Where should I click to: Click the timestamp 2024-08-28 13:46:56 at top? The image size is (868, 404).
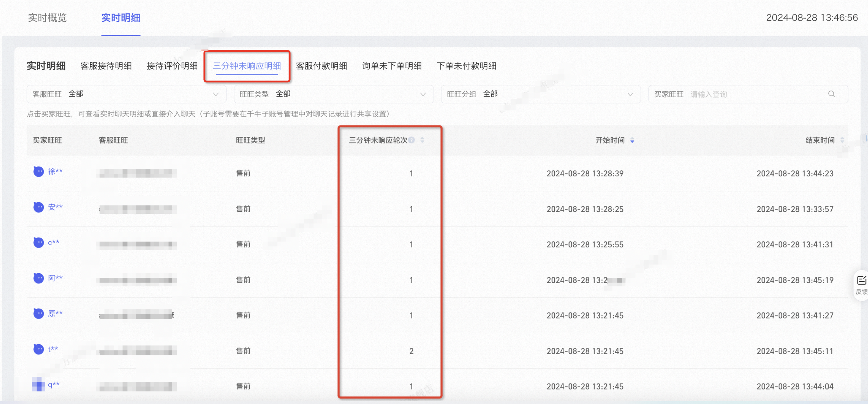(x=812, y=18)
